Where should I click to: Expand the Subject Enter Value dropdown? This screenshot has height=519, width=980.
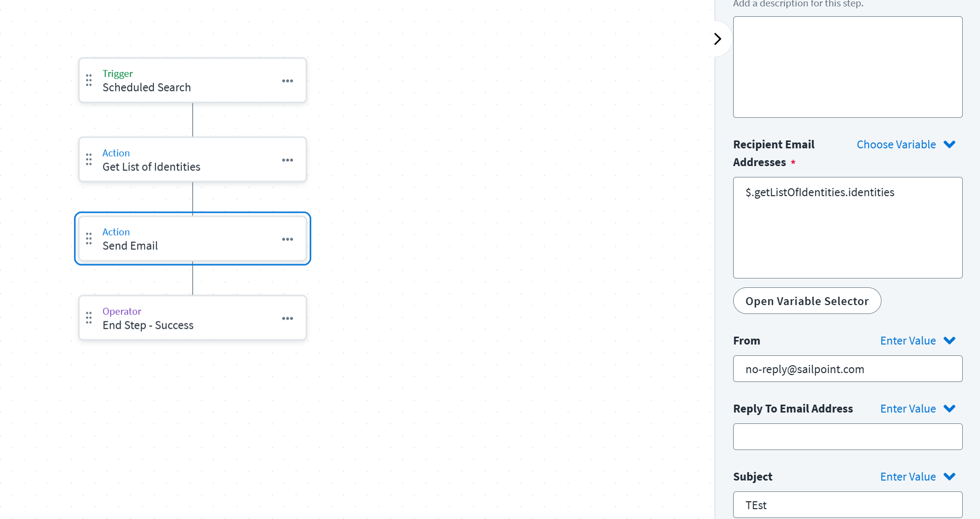coord(917,477)
